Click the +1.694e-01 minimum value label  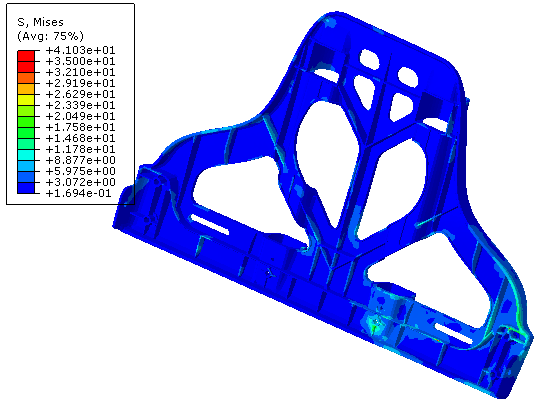[x=78, y=193]
